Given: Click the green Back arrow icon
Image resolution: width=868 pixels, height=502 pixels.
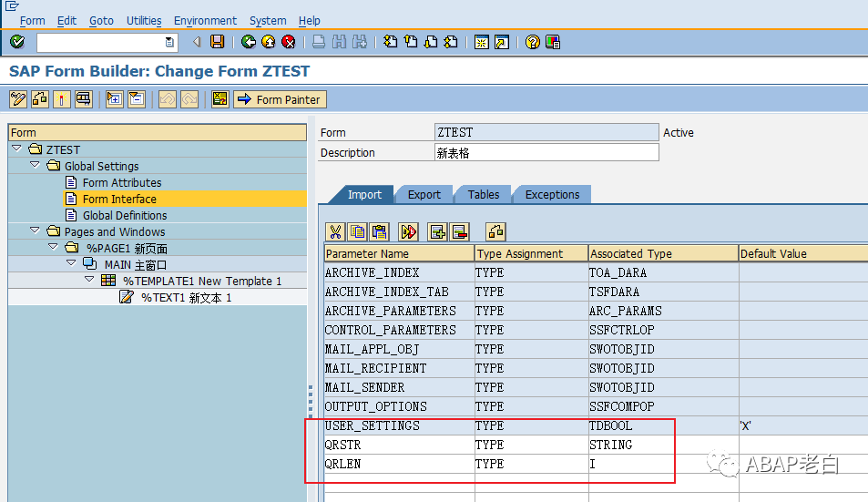Looking at the screenshot, I should [249, 42].
